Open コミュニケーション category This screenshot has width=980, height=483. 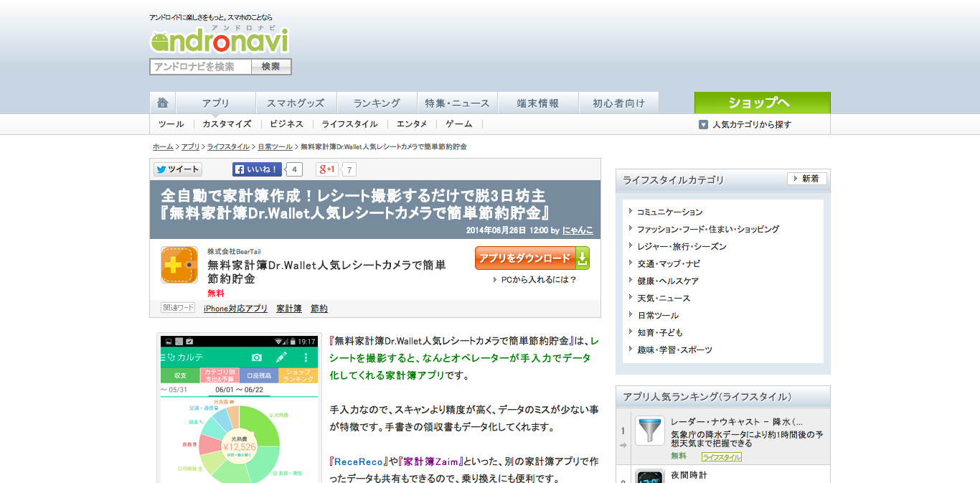tap(670, 212)
